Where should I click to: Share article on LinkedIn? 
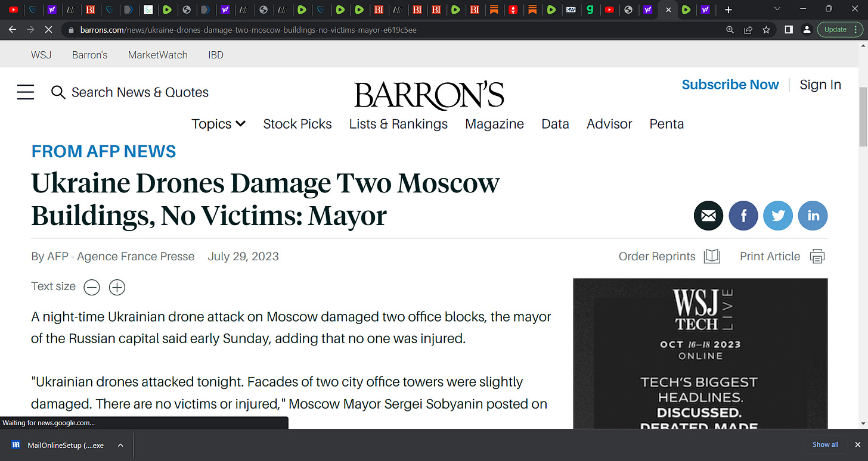813,216
